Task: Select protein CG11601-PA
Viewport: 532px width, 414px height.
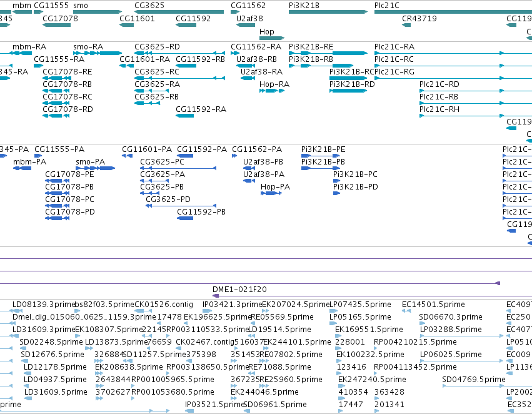Action: [x=147, y=149]
